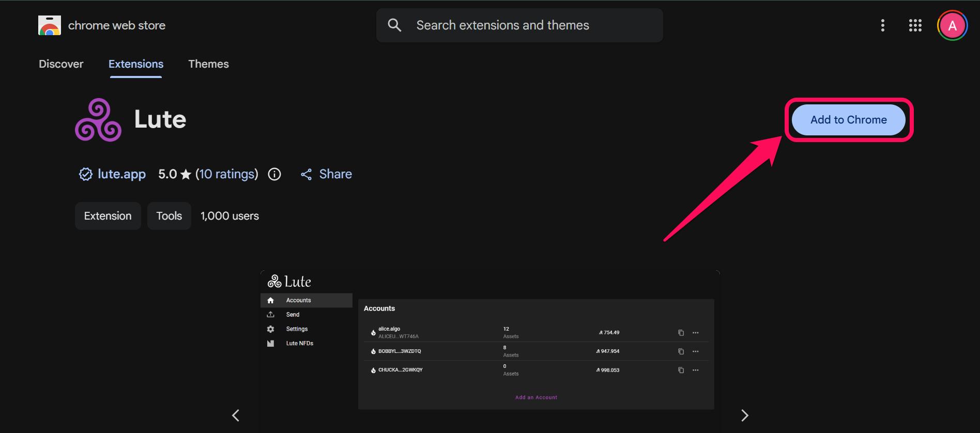Click the 1,000 users text
Screen dimensions: 980x433
(x=230, y=216)
